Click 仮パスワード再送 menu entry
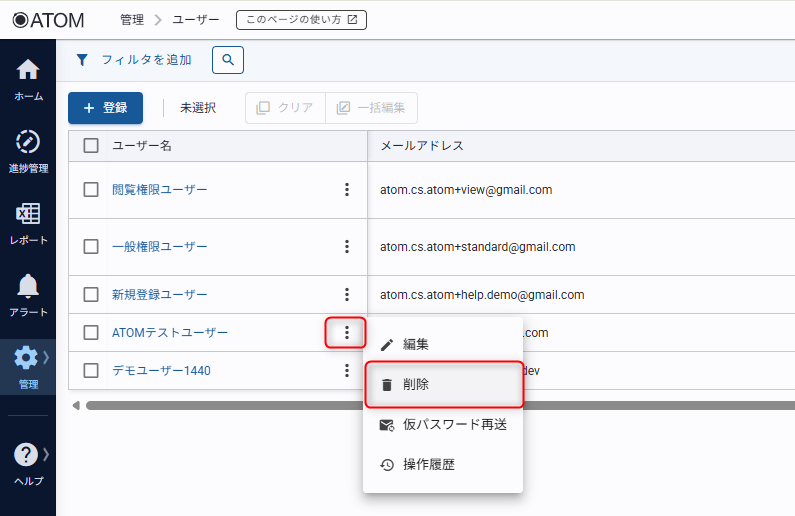795x516 pixels. coord(442,425)
